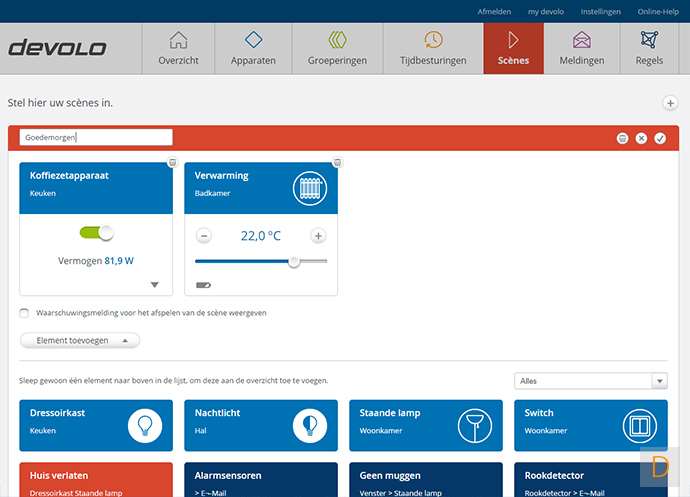Image resolution: width=690 pixels, height=497 pixels.
Task: Toggle the Koffiezetapparaat power switch
Action: tap(97, 233)
